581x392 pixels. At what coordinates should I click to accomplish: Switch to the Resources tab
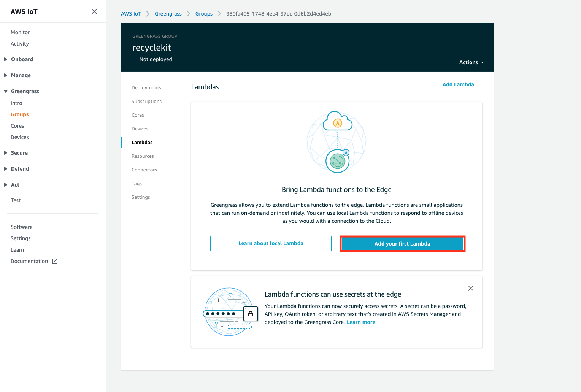click(143, 156)
